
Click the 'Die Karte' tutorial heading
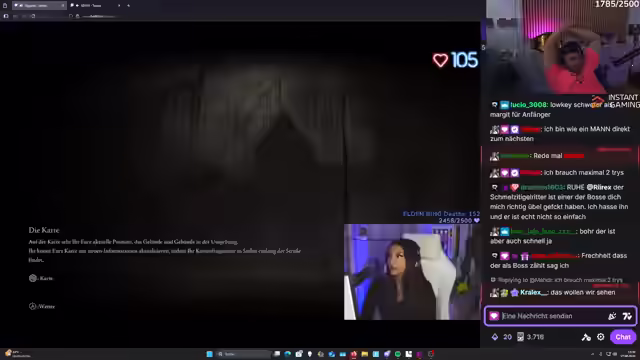point(44,230)
